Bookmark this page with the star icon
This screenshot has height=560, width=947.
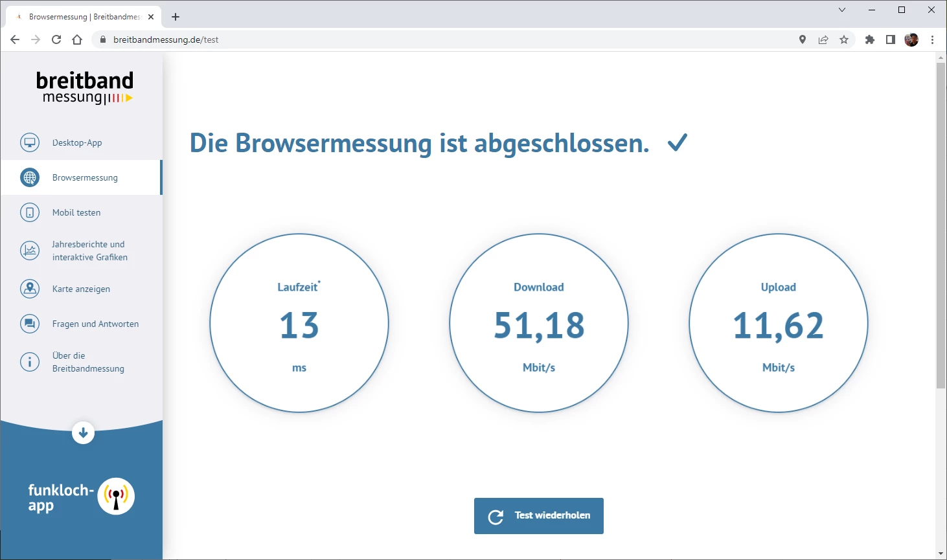coord(844,39)
